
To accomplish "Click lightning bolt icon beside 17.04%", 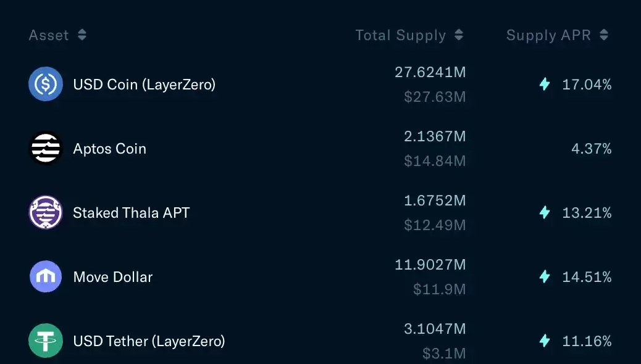I will click(x=545, y=85).
